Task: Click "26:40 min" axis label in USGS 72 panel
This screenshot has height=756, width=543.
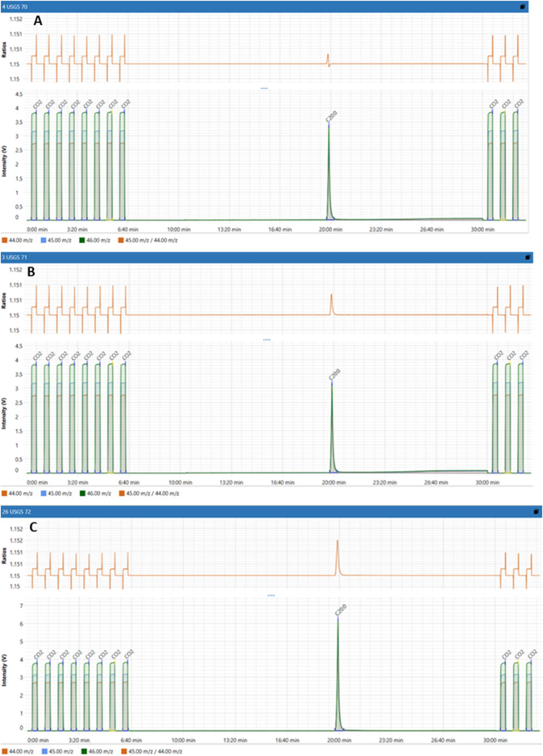Action: pos(443,741)
